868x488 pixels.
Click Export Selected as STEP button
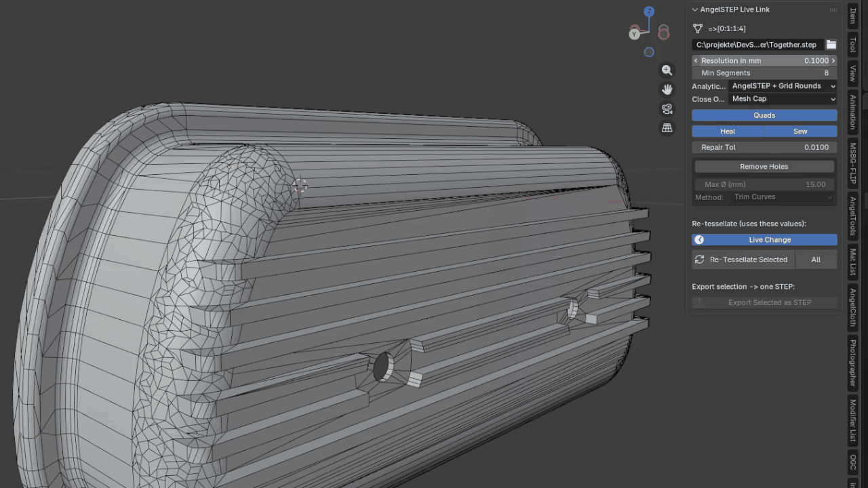point(764,303)
